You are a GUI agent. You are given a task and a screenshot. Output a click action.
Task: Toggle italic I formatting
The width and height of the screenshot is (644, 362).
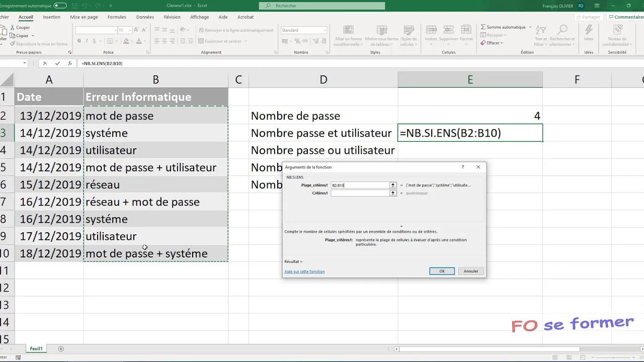pos(86,41)
